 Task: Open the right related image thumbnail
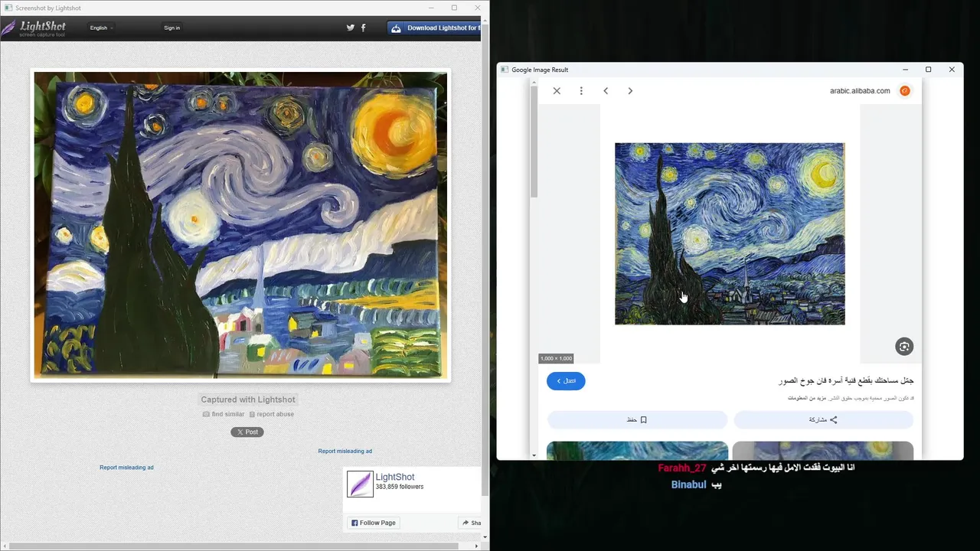click(823, 450)
